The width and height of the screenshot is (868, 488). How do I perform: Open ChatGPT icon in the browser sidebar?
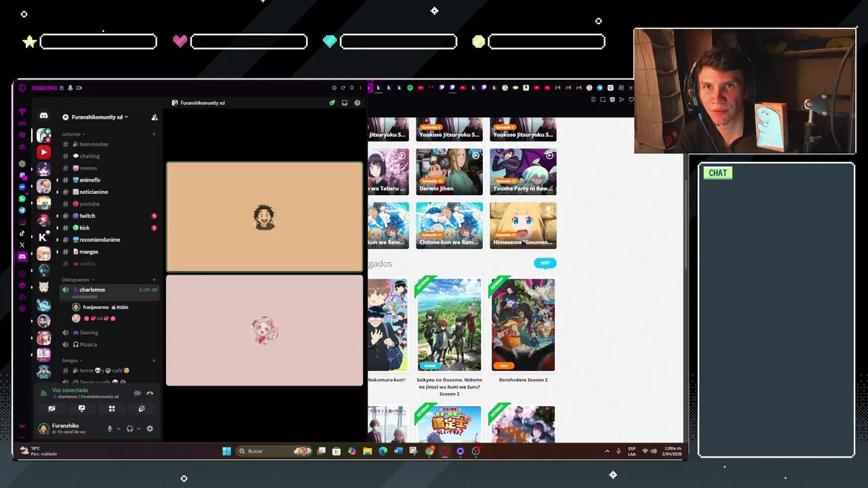22,164
